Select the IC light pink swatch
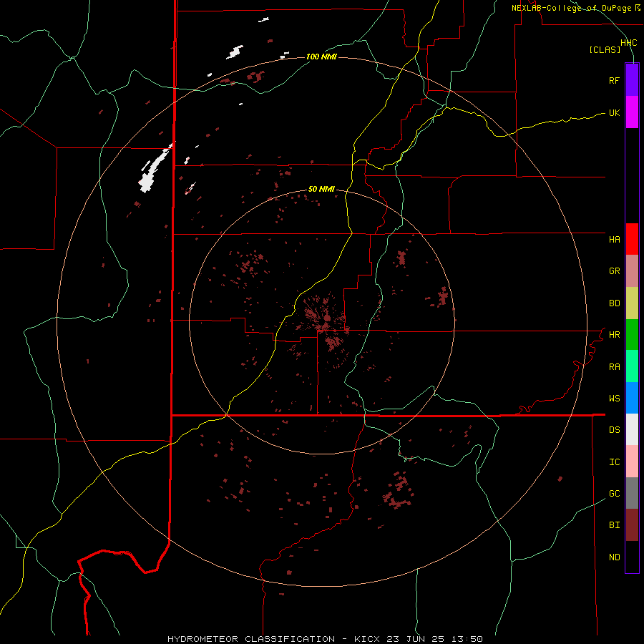Screen dimensions: 644x644 pyautogui.click(x=632, y=462)
